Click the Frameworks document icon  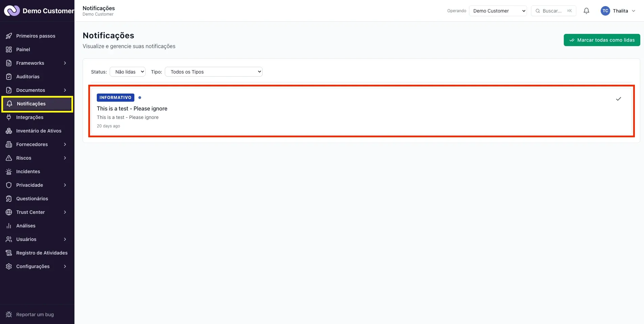coord(9,63)
